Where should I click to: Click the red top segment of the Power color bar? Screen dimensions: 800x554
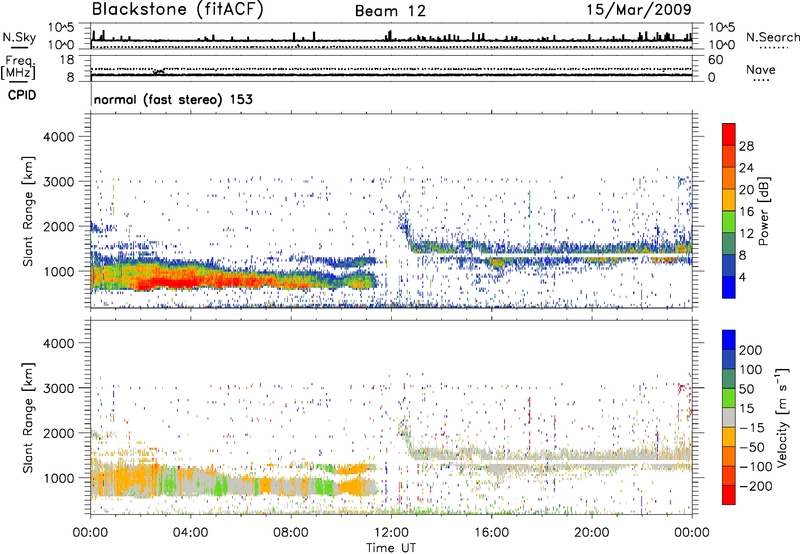coord(729,134)
